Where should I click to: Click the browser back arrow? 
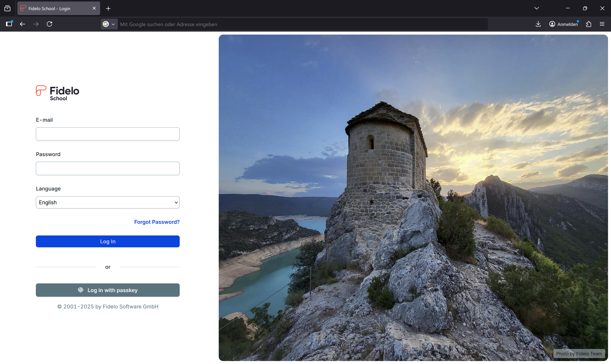pos(22,24)
